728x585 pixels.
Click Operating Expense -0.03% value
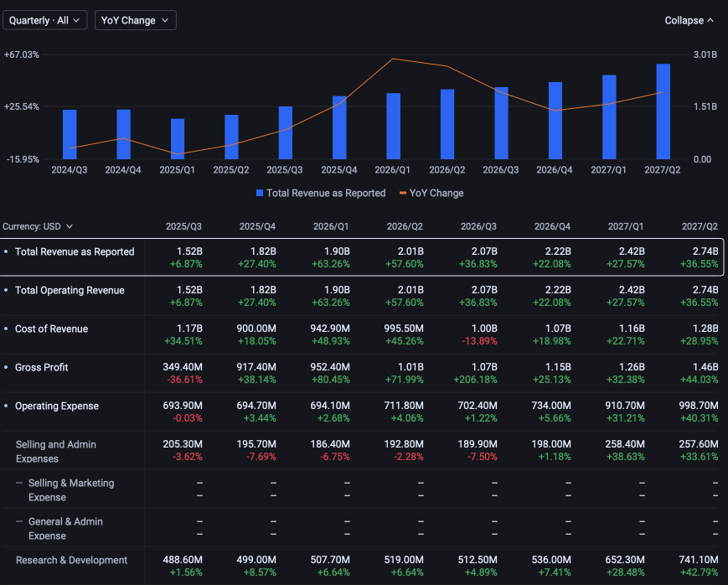coord(188,418)
